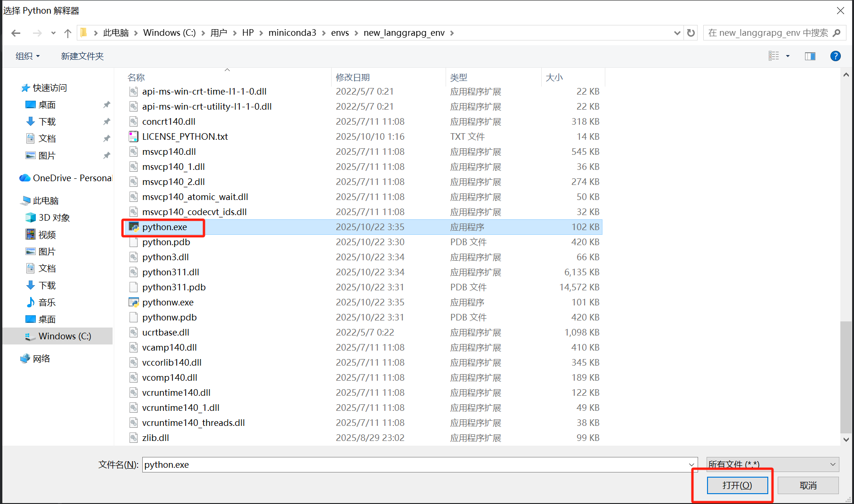Select zlib.dll file icon
854x504 pixels.
134,438
